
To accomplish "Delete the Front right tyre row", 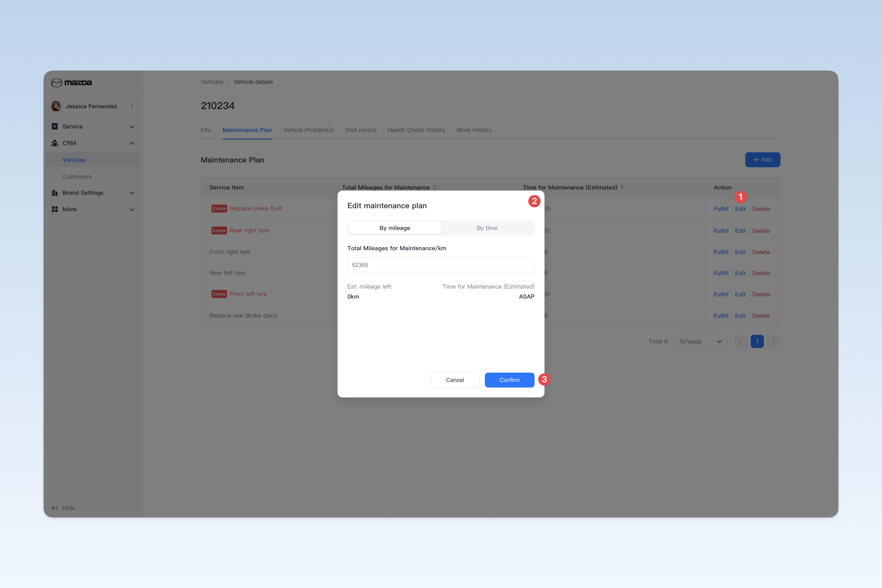I will tap(761, 252).
